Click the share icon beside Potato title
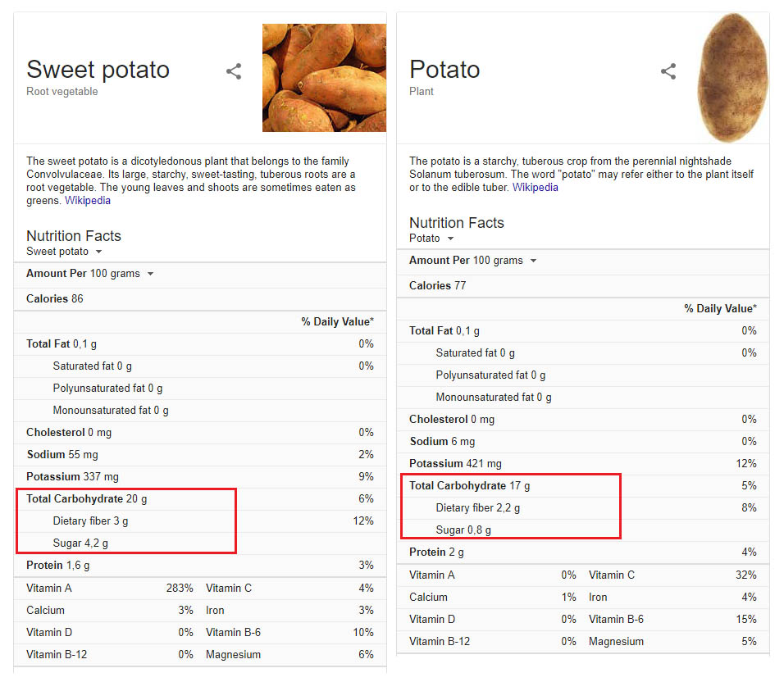784x682 pixels. pyautogui.click(x=668, y=71)
